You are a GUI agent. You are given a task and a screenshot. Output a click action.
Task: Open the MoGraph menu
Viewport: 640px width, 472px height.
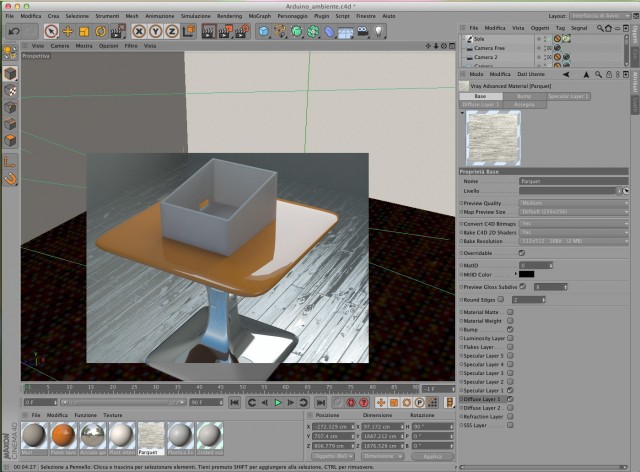(260, 16)
